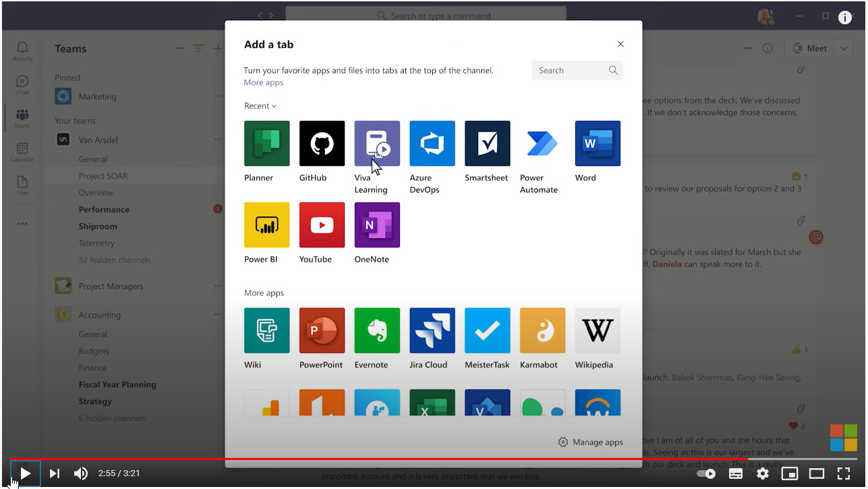This screenshot has height=489, width=868.
Task: Expand 6 hidden channels
Action: tap(112, 418)
